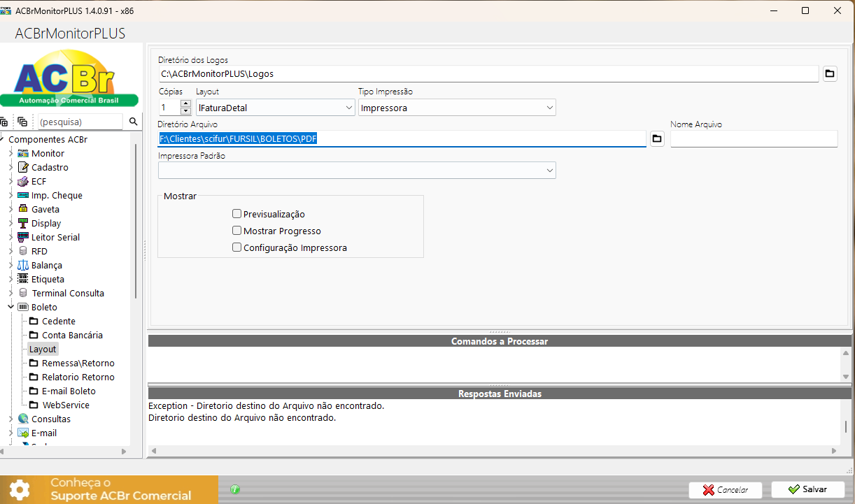Screen dimensions: 855x504
Task: Click the Diretório Arquivo path field
Action: (x=402, y=138)
